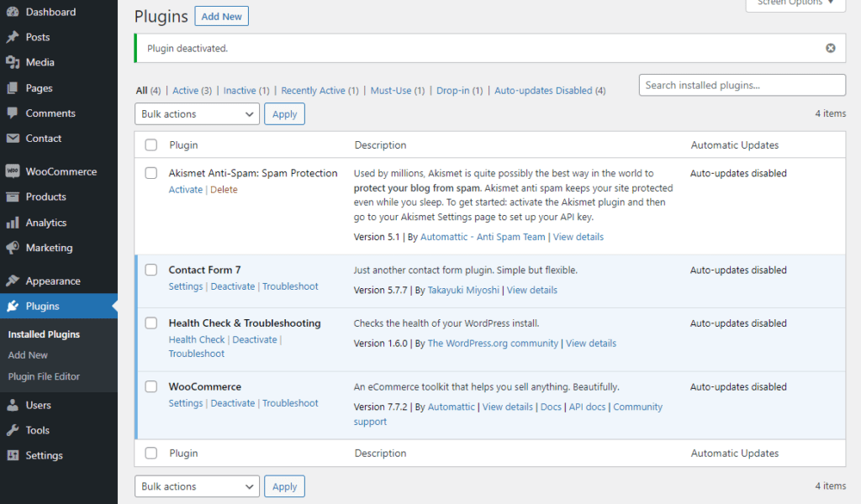This screenshot has height=504, width=861.
Task: Open the bottom Bulk actions dropdown
Action: (197, 486)
